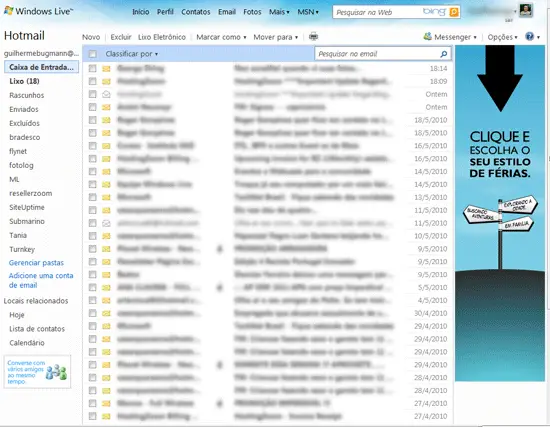Open the Lixo (18) folder
The width and height of the screenshot is (550, 427).
coord(24,81)
